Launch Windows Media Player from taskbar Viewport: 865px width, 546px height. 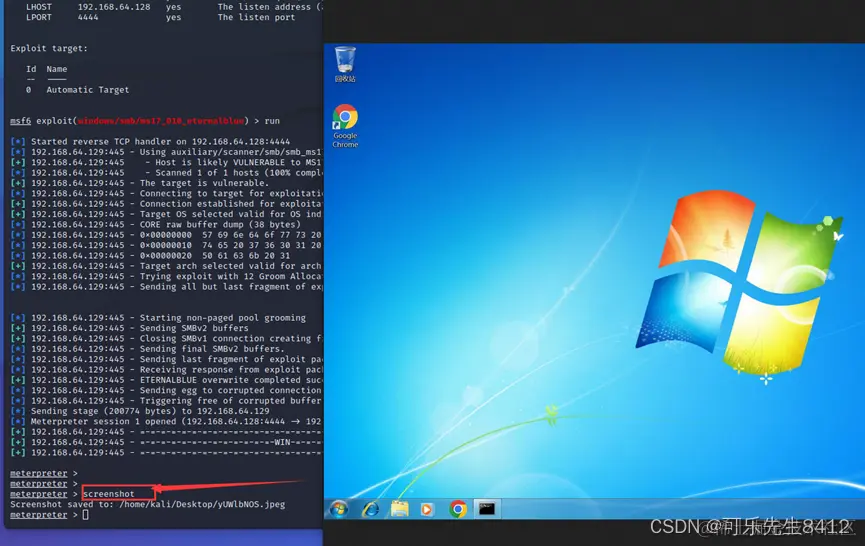427,508
